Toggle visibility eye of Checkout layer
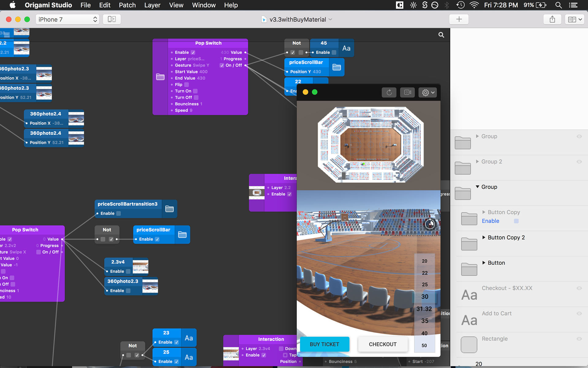The height and width of the screenshot is (368, 588). (579, 288)
